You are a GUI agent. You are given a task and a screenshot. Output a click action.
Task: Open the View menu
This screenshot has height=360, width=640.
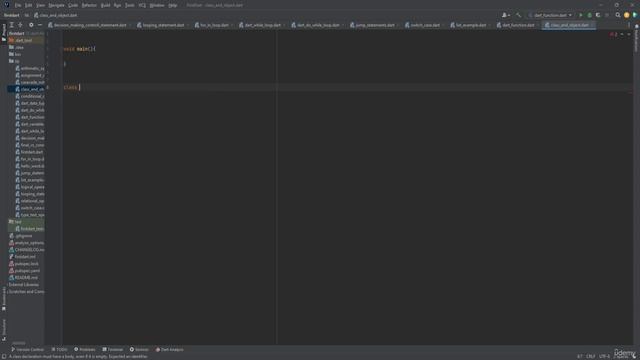40,5
